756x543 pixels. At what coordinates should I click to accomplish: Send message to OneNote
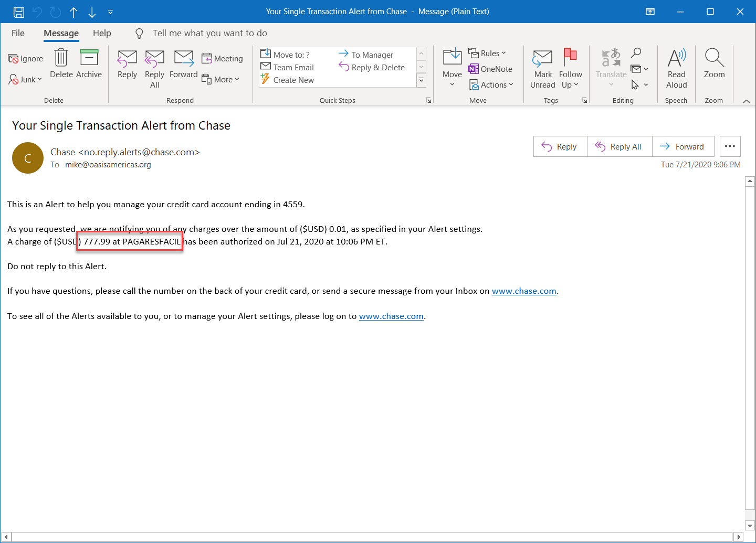point(490,69)
